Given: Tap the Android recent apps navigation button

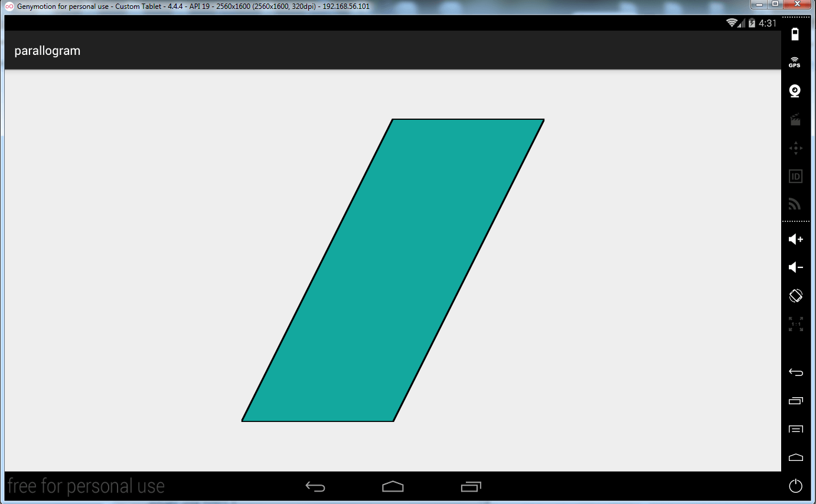Looking at the screenshot, I should pos(471,487).
